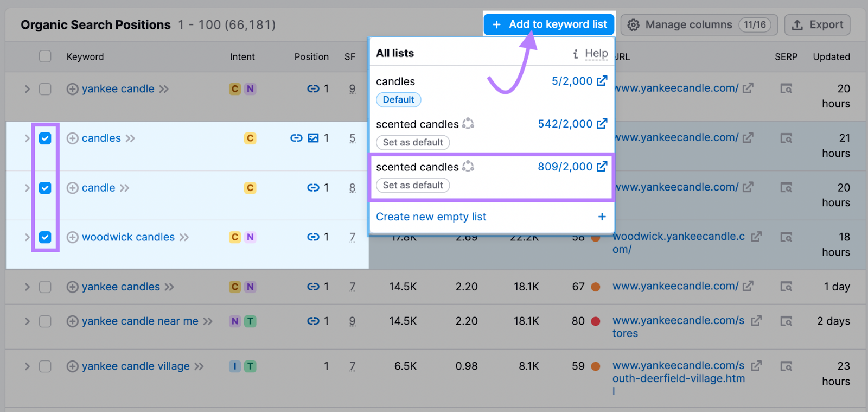The width and height of the screenshot is (868, 412).
Task: Click the plus icon beside woodwick candles
Action: (x=72, y=237)
